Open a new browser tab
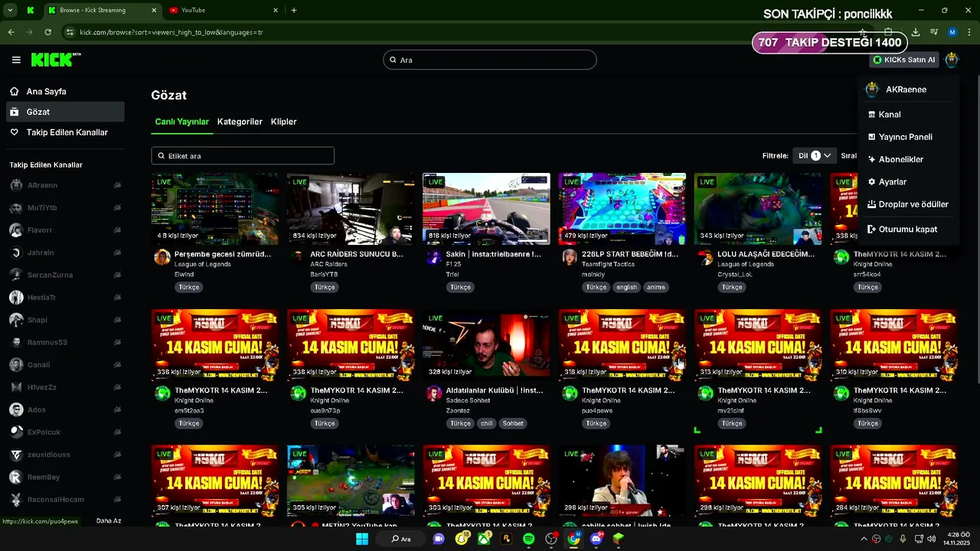 [294, 10]
